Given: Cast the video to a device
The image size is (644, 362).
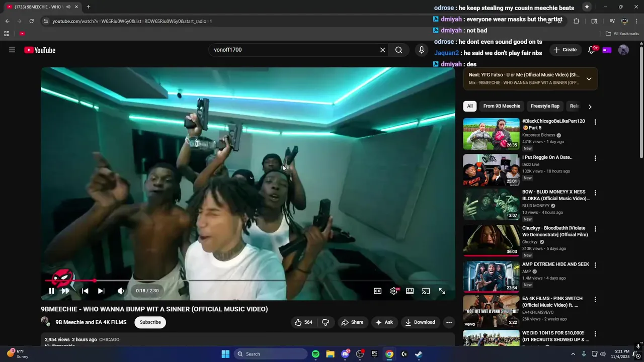Looking at the screenshot, I should point(426,291).
